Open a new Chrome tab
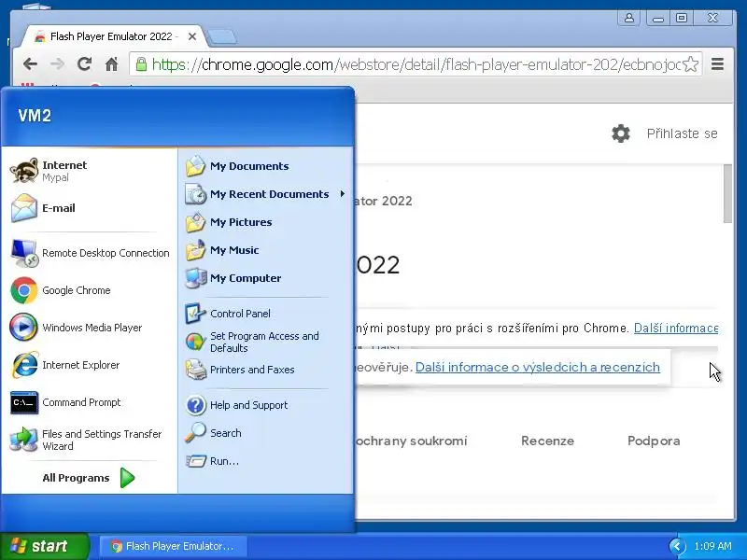747x560 pixels. [222, 36]
